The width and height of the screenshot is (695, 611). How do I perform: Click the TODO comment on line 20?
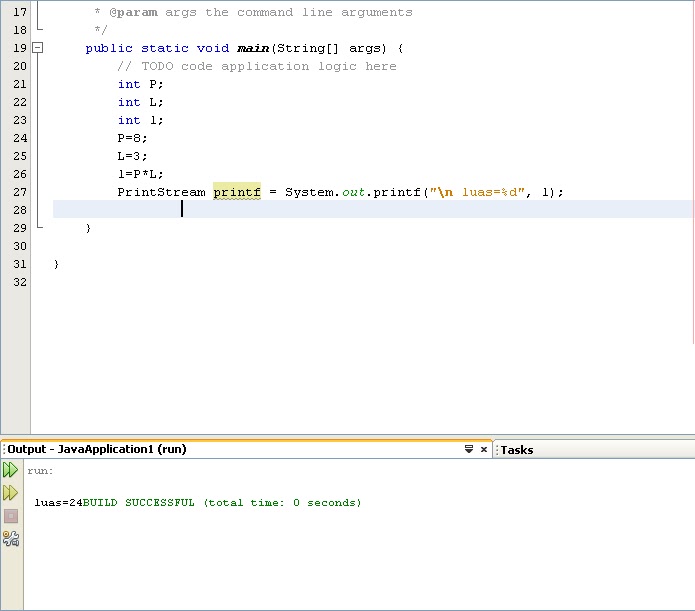(x=257, y=67)
